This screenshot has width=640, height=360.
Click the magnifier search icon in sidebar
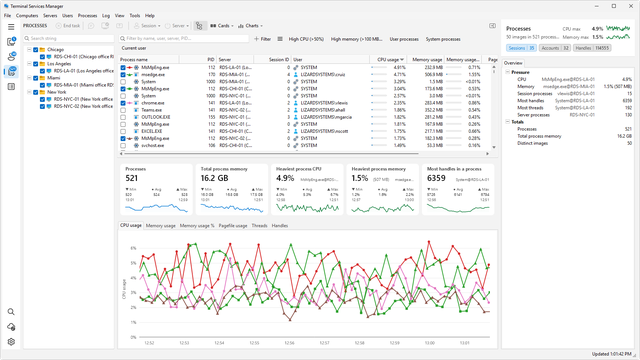[11, 312]
